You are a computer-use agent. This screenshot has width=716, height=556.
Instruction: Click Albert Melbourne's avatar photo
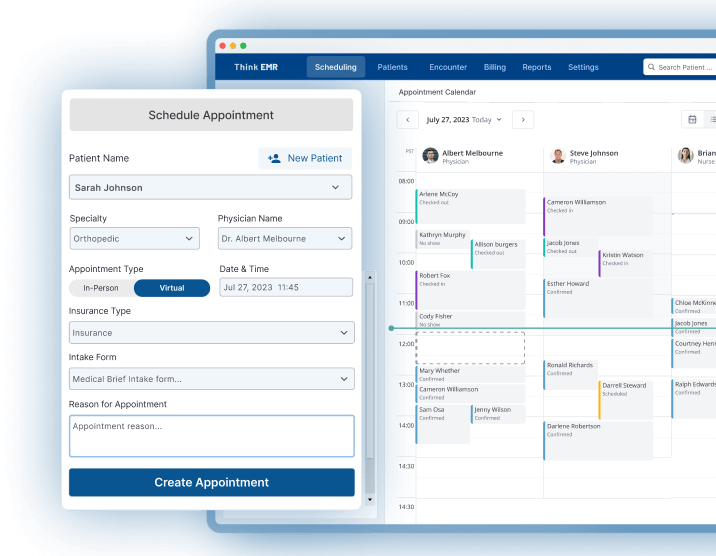pyautogui.click(x=430, y=156)
